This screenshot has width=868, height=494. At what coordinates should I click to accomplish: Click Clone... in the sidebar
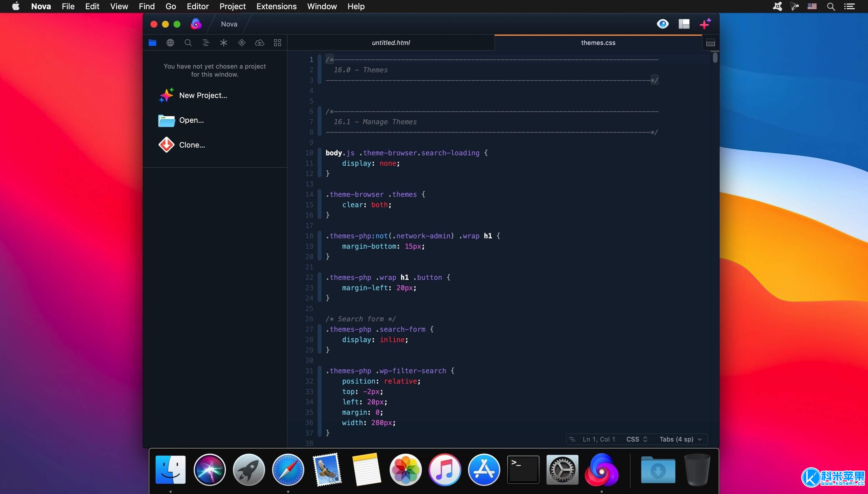click(x=192, y=145)
